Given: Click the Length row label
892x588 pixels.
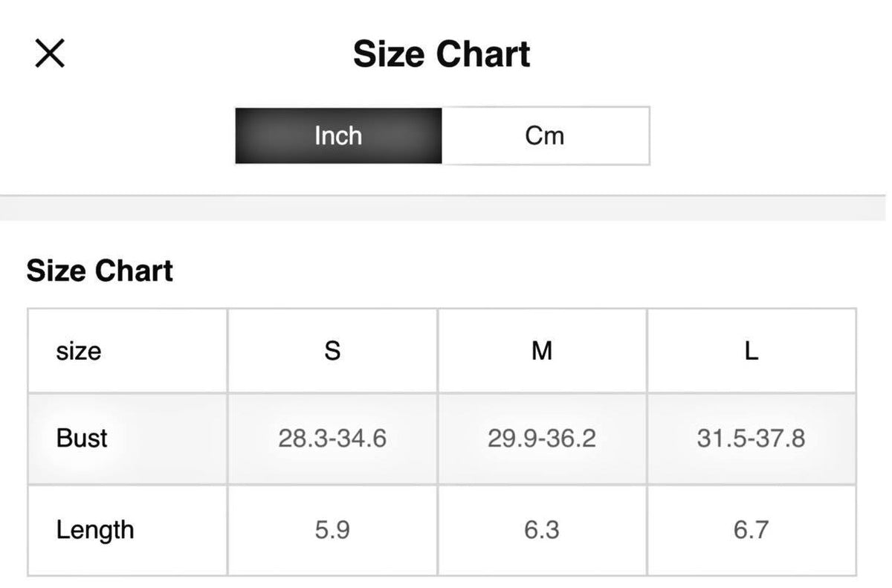Looking at the screenshot, I should click(x=95, y=530).
